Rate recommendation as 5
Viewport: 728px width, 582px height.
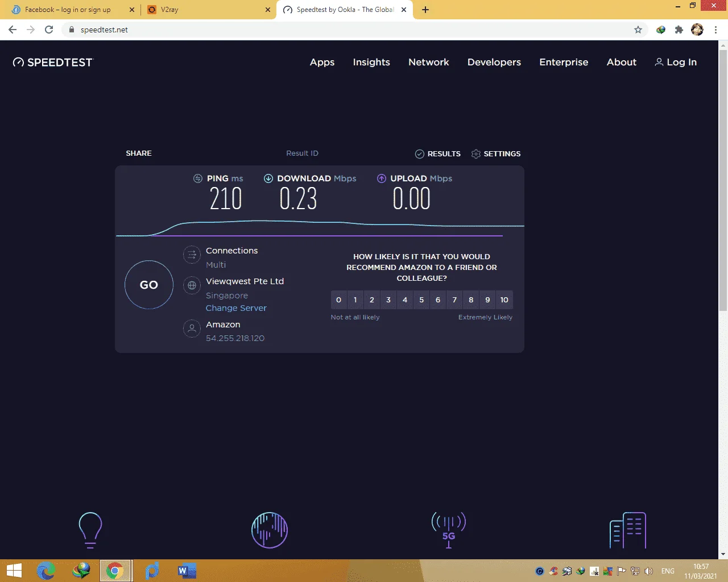[x=421, y=300]
